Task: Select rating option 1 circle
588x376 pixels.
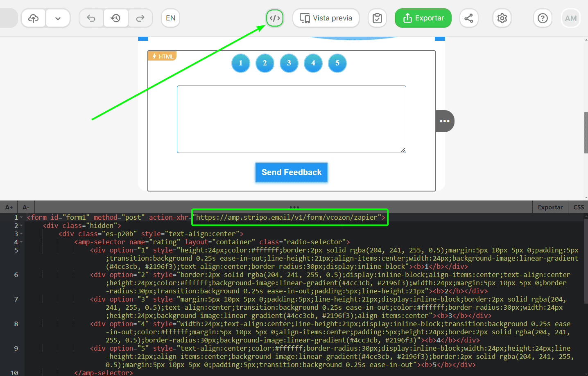Action: click(241, 63)
